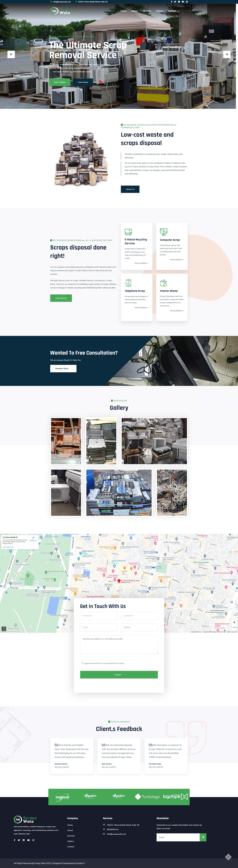Open Facebook icon in top header bar
Screen dimensions: 238x868
(171, 2)
